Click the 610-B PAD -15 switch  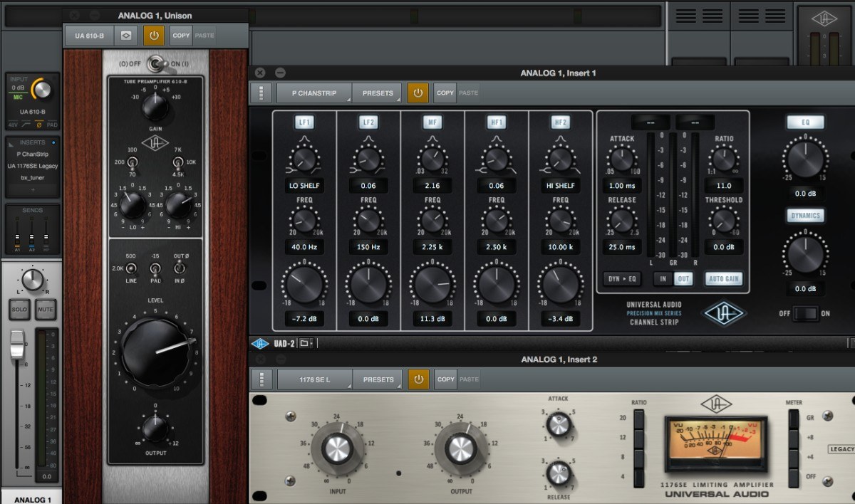pos(155,268)
